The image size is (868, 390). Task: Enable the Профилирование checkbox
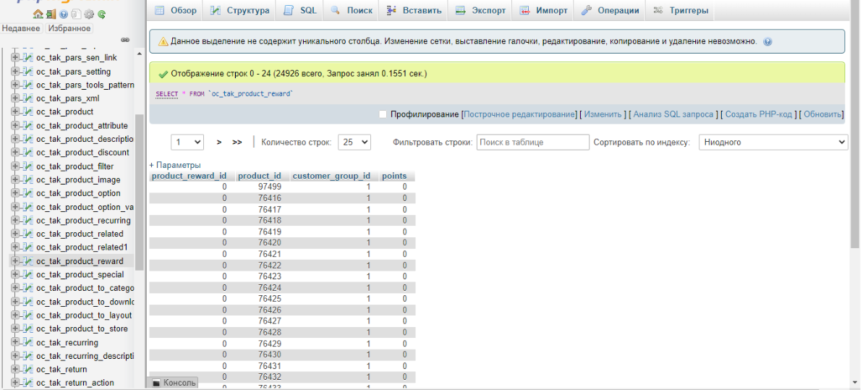(383, 114)
